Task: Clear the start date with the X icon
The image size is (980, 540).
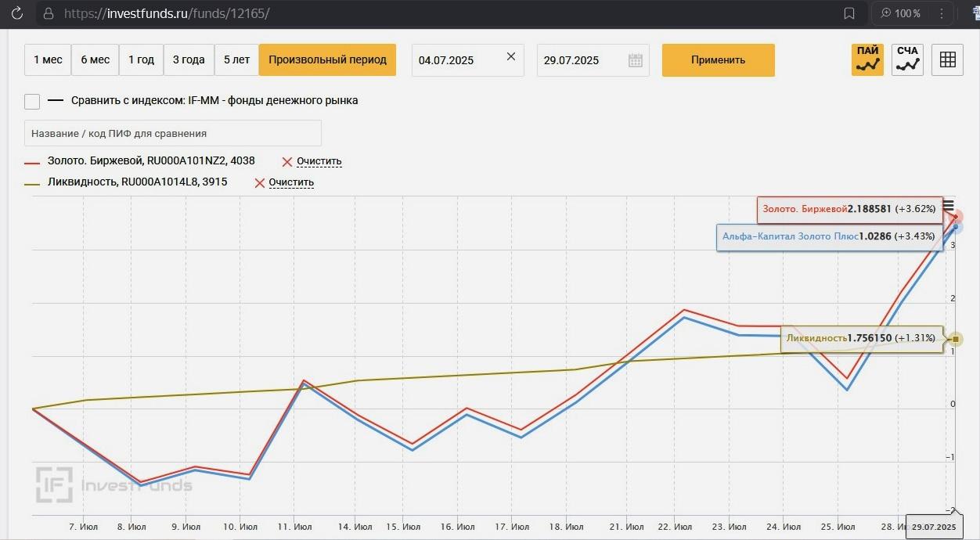Action: pyautogui.click(x=511, y=56)
